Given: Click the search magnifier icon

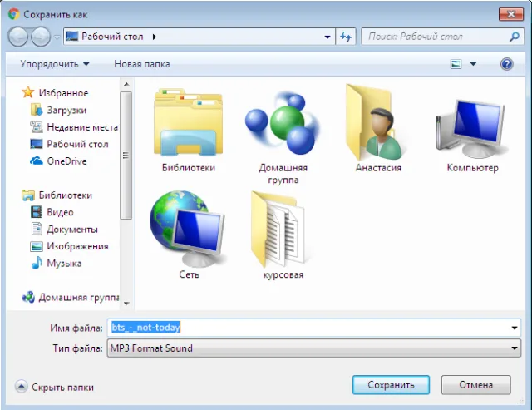Looking at the screenshot, I should 515,37.
